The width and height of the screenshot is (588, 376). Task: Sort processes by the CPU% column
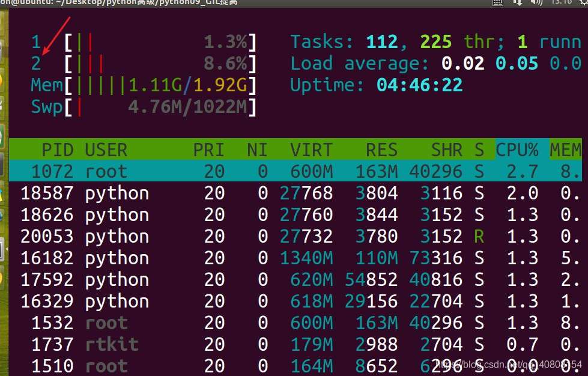[518, 150]
